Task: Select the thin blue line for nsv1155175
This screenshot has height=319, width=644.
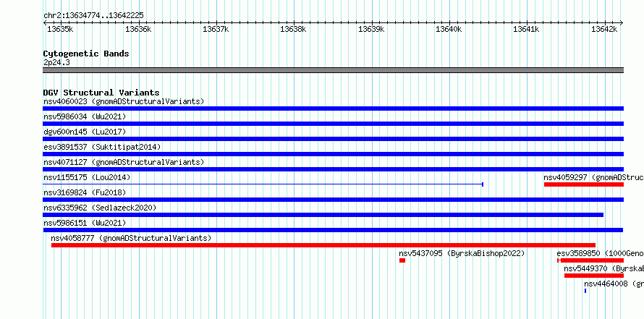Action: (x=263, y=184)
